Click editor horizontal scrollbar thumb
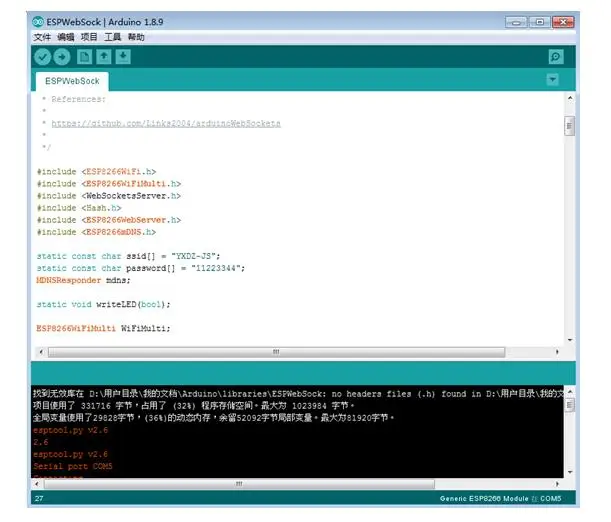611x522 pixels. coord(276,352)
